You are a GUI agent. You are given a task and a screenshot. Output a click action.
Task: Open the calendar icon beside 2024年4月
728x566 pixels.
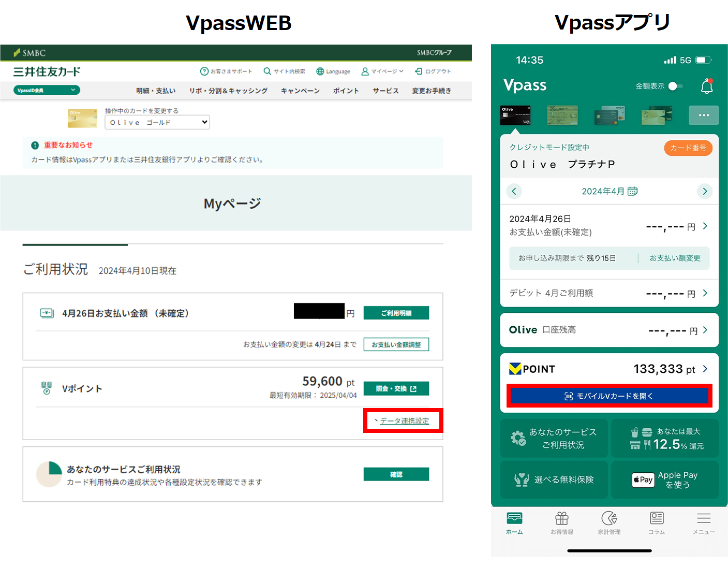tap(632, 191)
